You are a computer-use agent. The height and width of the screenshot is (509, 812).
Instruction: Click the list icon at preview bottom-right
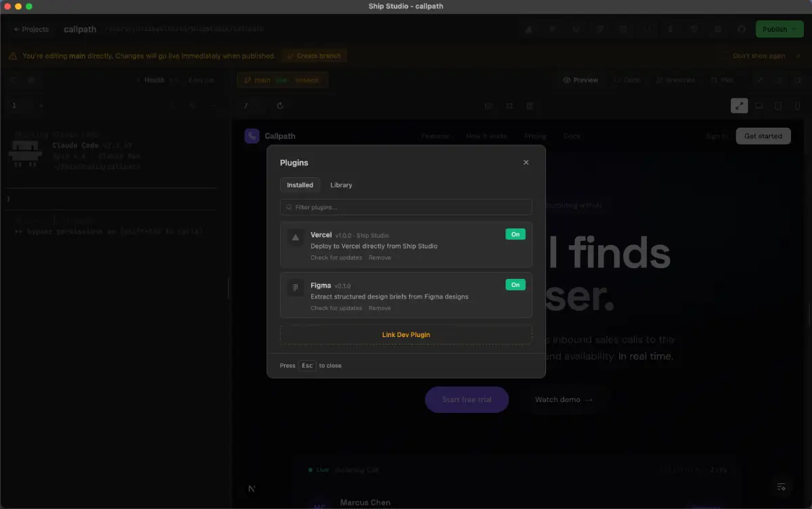782,487
